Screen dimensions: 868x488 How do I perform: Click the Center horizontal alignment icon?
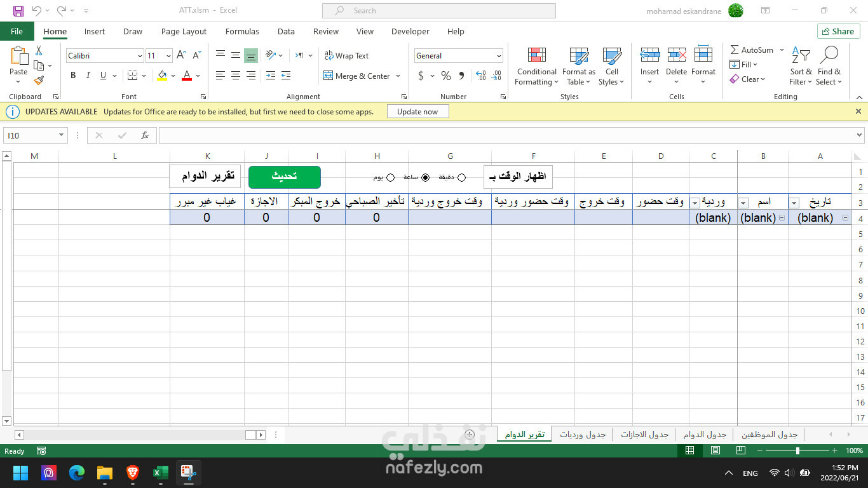(x=236, y=76)
